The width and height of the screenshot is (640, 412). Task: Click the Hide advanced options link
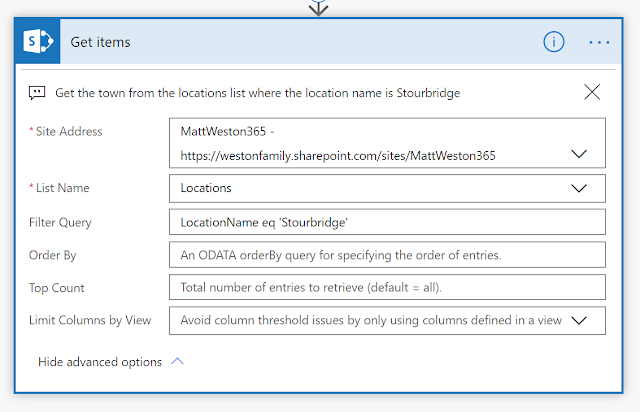[x=99, y=362]
